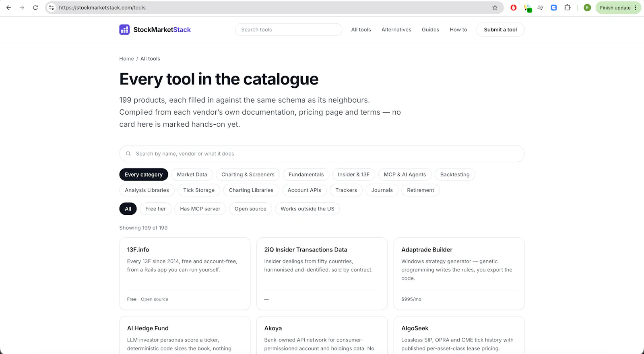The image size is (644, 354).
Task: Select the Backtesting category chip
Action: point(455,175)
